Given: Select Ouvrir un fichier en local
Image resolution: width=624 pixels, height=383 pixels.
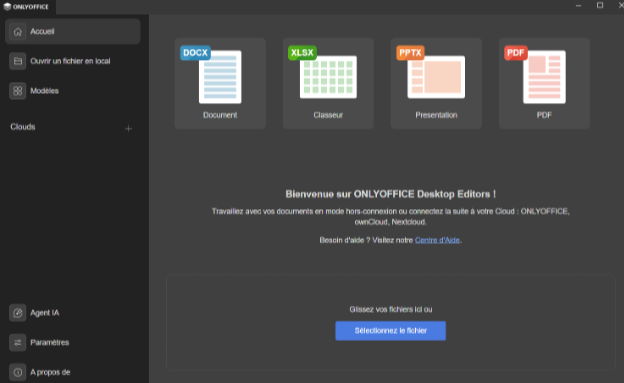Looking at the screenshot, I should 72,61.
